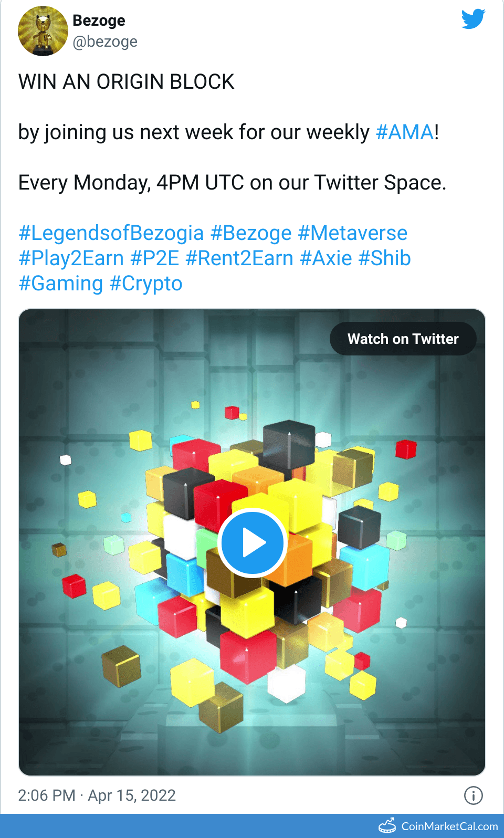Image resolution: width=504 pixels, height=838 pixels.
Task: Visit the #Gaming hashtag
Action: 61,284
